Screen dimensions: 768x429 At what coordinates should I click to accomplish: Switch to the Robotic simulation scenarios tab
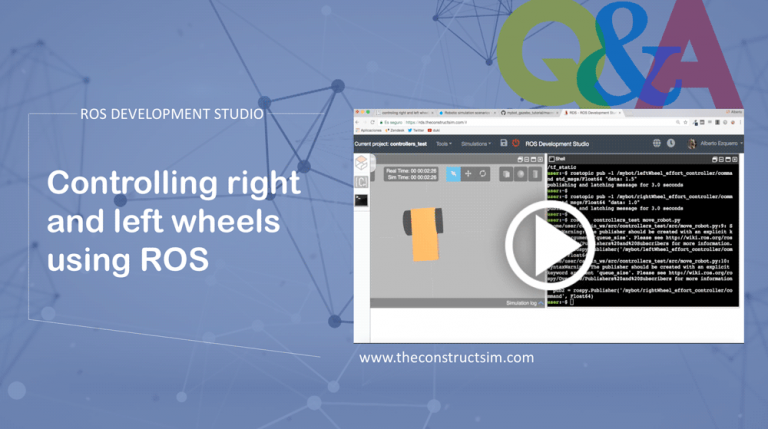(x=467, y=113)
